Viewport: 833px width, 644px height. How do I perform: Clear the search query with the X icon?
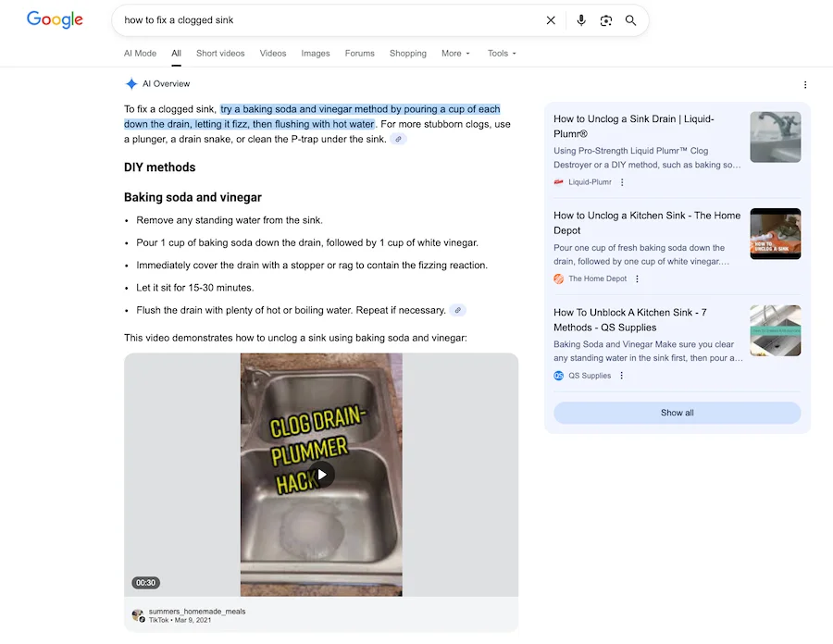pyautogui.click(x=551, y=19)
